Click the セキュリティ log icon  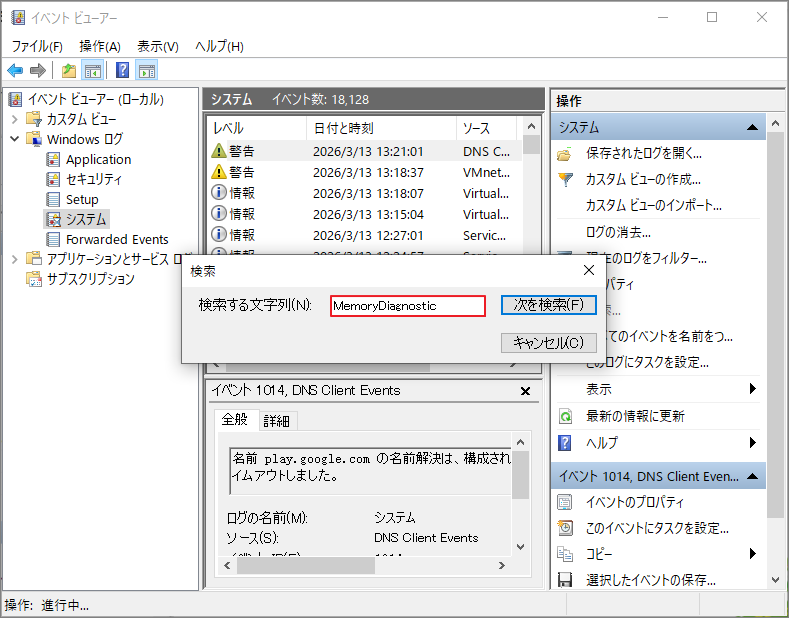tap(53, 179)
